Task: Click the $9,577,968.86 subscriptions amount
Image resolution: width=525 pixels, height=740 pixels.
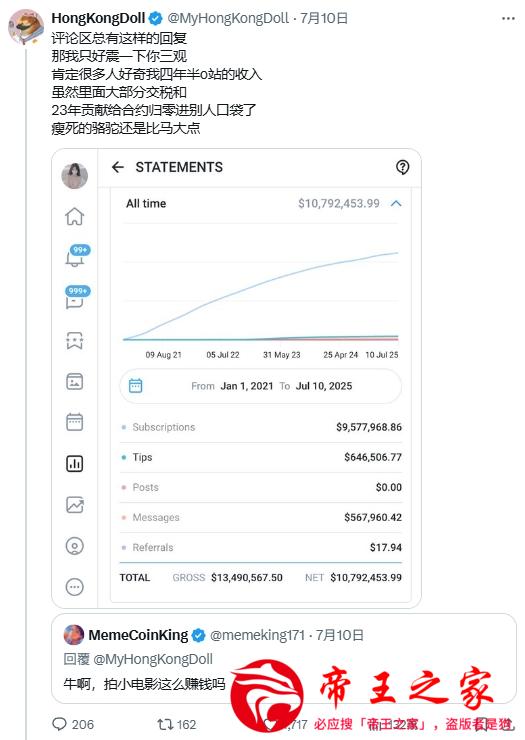Action: click(x=369, y=427)
